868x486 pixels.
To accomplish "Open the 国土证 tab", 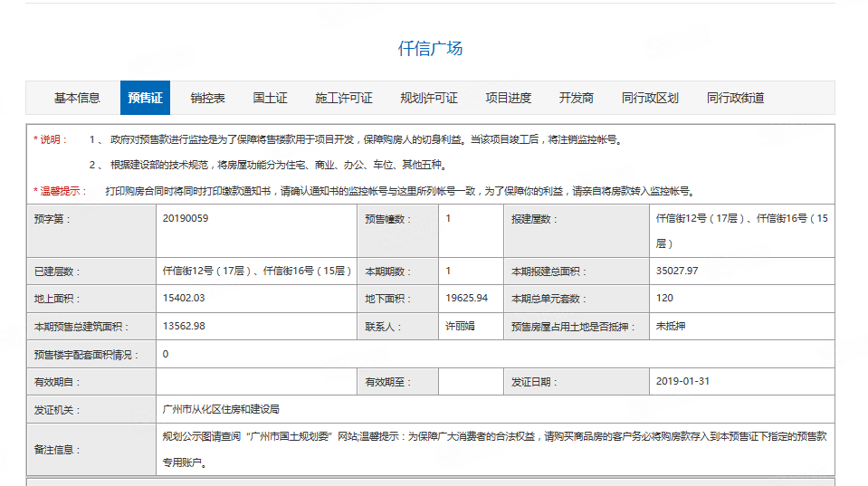I will [270, 98].
